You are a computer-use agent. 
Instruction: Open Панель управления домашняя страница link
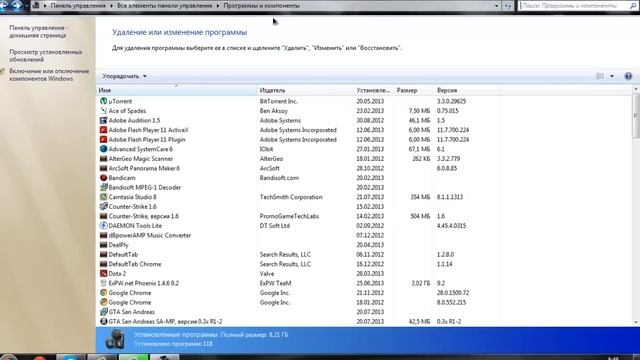click(39, 31)
